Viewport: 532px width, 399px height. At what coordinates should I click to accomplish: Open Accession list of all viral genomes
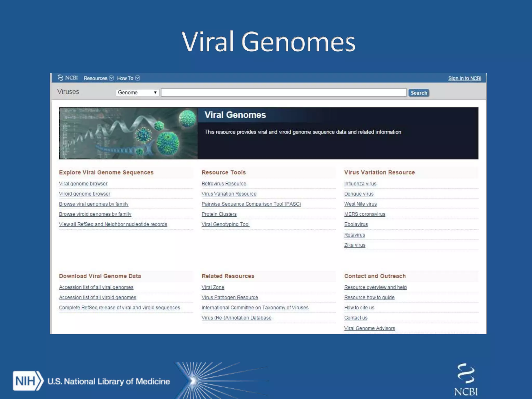point(96,287)
